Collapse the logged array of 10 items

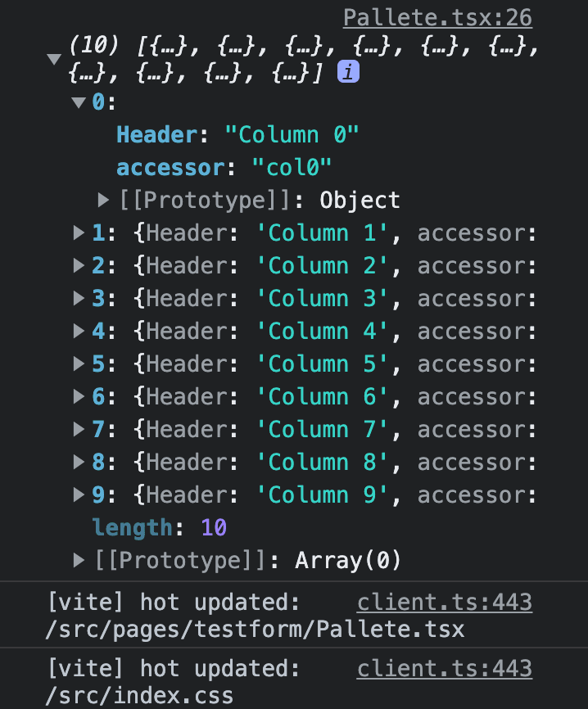[x=54, y=59]
